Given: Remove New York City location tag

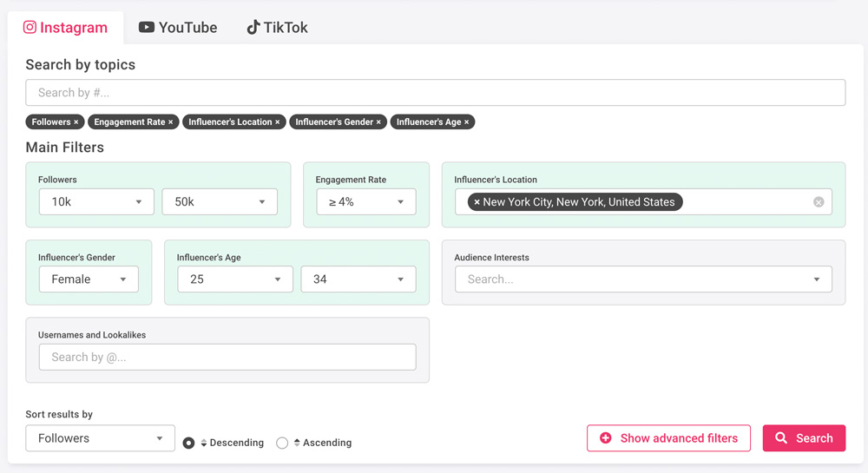Looking at the screenshot, I should (x=477, y=202).
